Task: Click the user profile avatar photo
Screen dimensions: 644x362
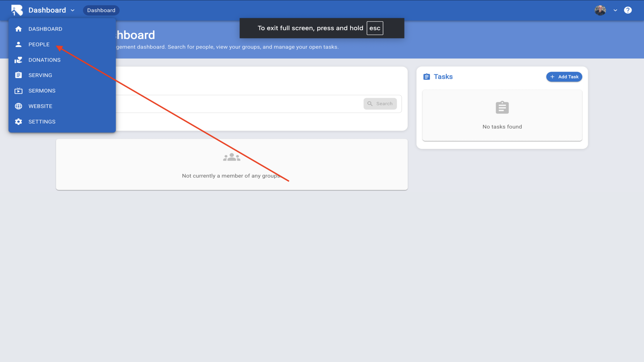Action: pyautogui.click(x=600, y=10)
